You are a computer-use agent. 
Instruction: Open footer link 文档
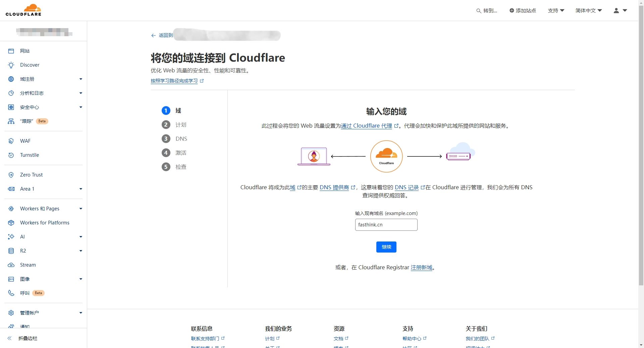(x=338, y=339)
